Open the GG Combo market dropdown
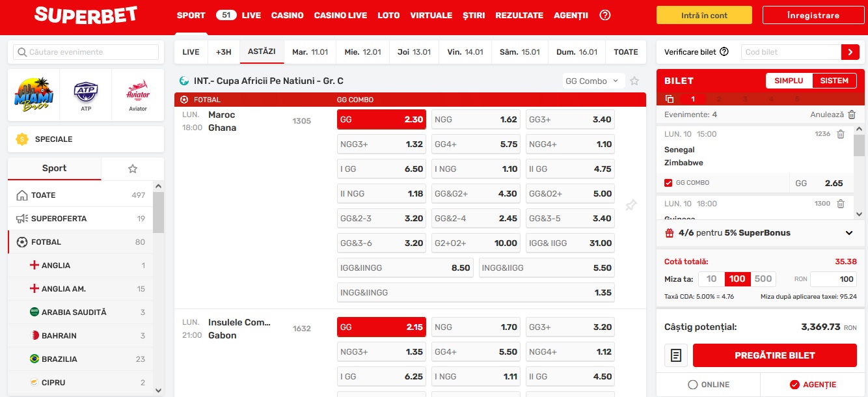 pos(593,81)
